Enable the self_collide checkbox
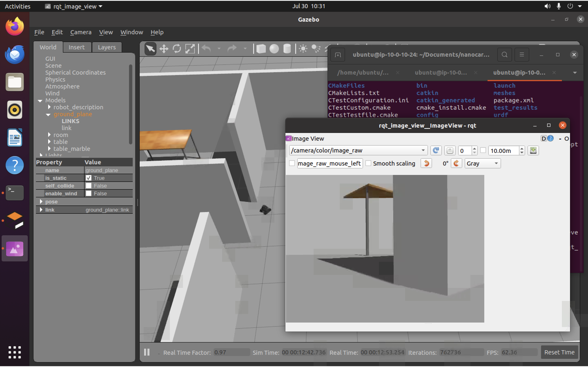The image size is (588, 367). pos(89,186)
